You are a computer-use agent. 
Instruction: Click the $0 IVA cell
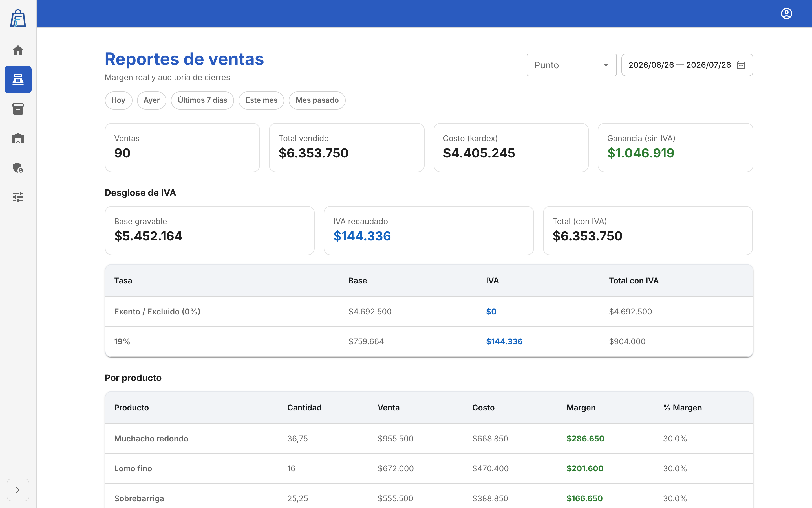(491, 312)
